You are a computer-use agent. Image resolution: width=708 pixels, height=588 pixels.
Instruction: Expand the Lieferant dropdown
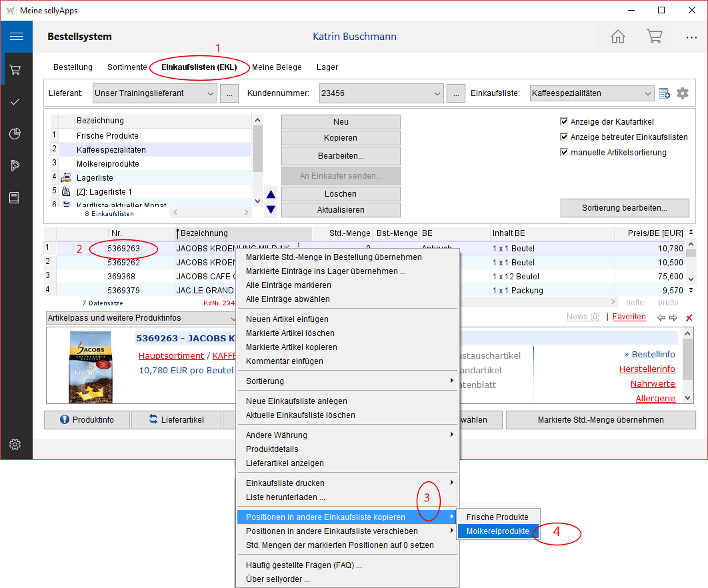point(211,93)
